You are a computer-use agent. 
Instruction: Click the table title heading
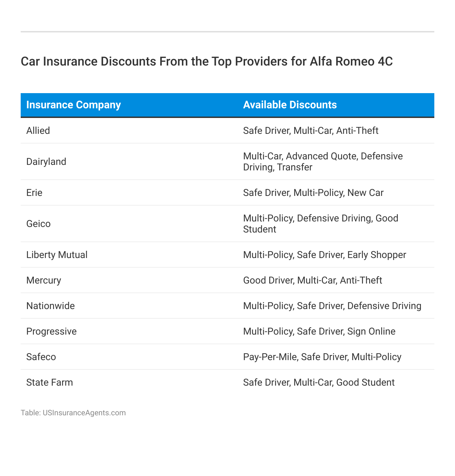tap(206, 61)
